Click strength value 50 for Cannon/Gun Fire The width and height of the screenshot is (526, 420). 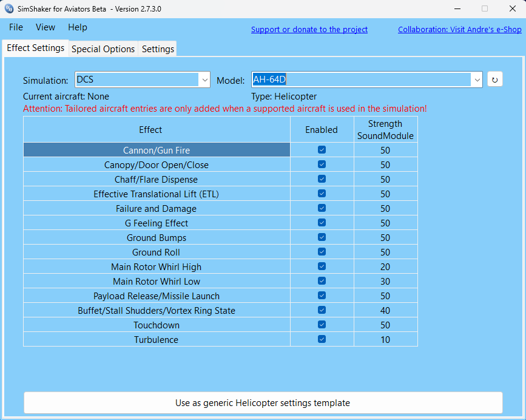coord(385,151)
